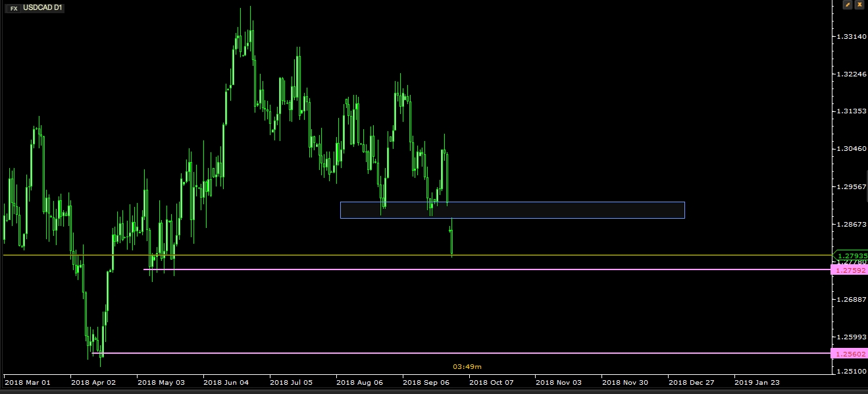868x394 pixels.
Task: Click the 1.26887 price axis label
Action: [850, 299]
